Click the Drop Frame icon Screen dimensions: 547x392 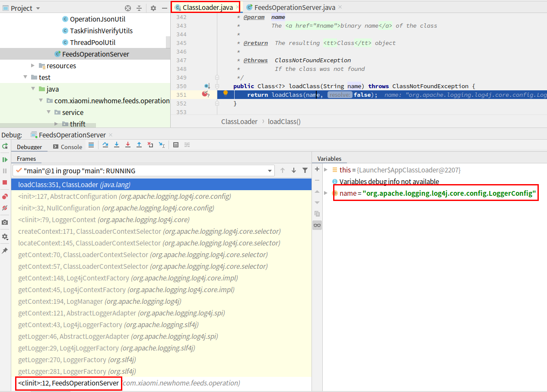[150, 145]
